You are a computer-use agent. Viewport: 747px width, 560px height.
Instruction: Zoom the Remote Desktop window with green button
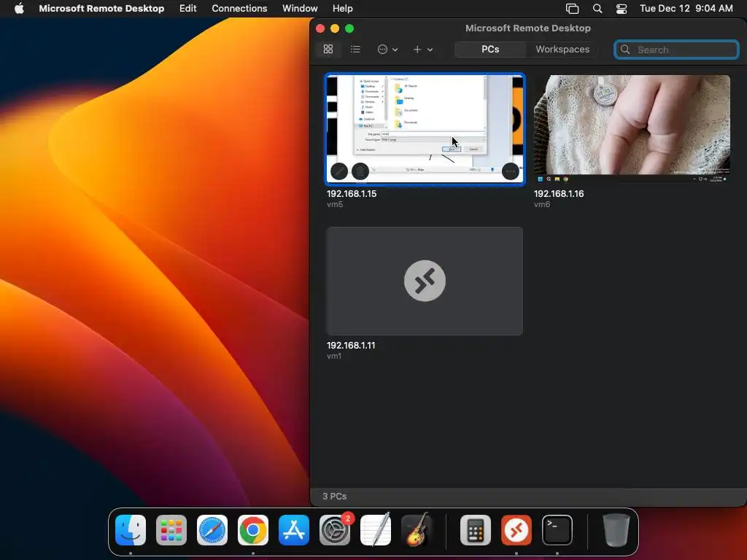[349, 28]
